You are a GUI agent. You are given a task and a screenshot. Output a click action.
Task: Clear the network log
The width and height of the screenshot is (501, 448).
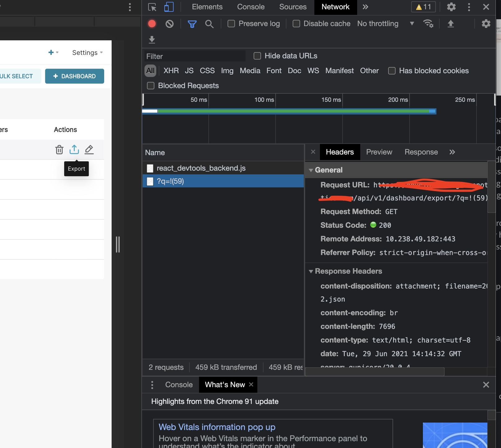170,24
